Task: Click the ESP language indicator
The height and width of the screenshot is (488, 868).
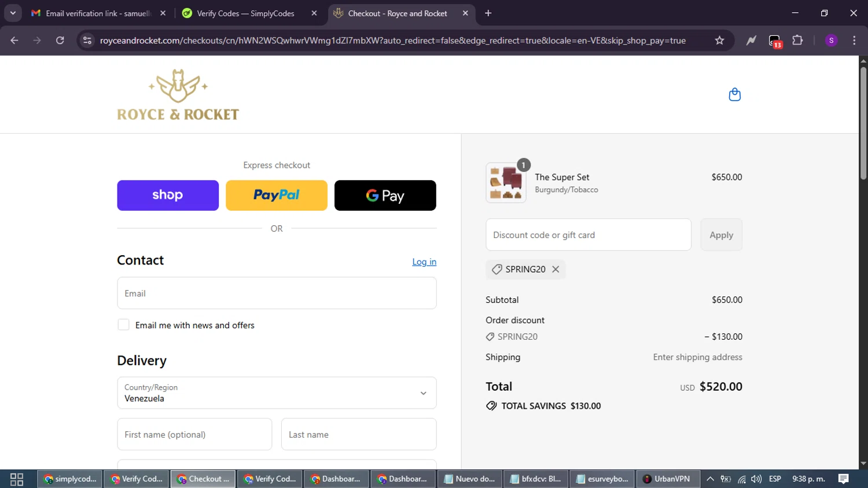Action: click(775, 479)
